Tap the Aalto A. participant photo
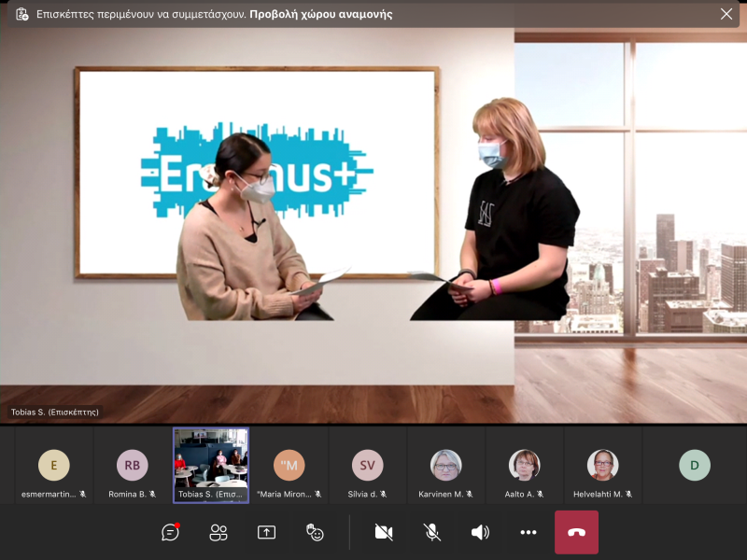This screenshot has width=747, height=560. click(524, 465)
